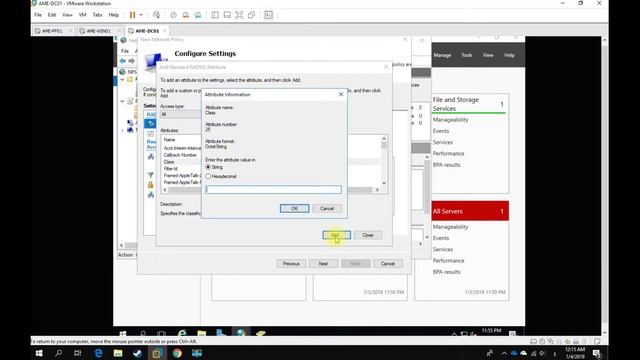Cancel the New Network Policy wizard
This screenshot has height=360, width=640.
point(388,264)
